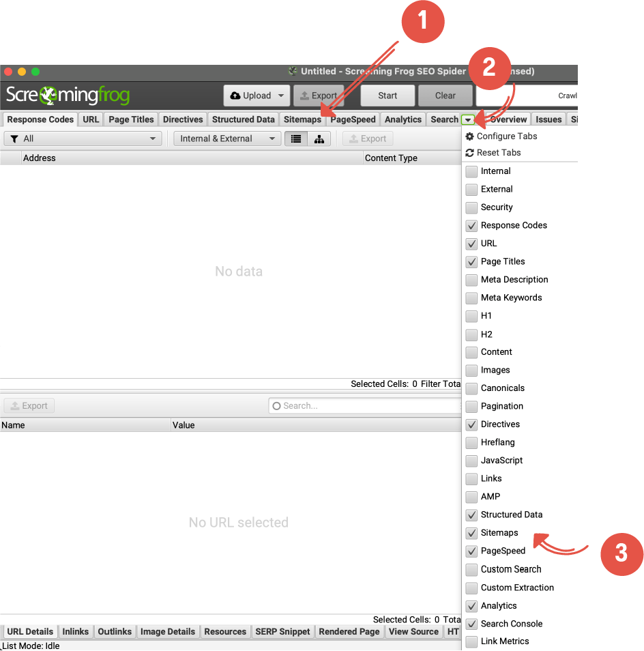Click the top toolbar Export button
This screenshot has width=644, height=651.
click(x=319, y=96)
